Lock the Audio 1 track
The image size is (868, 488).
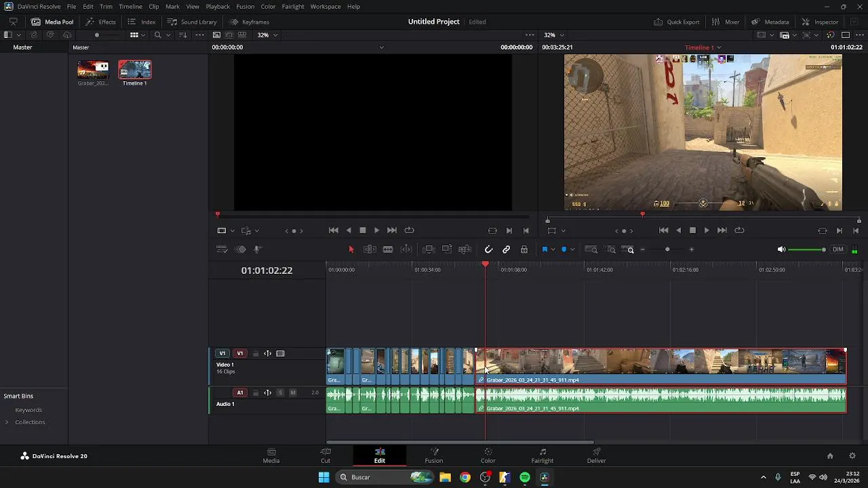click(x=256, y=392)
